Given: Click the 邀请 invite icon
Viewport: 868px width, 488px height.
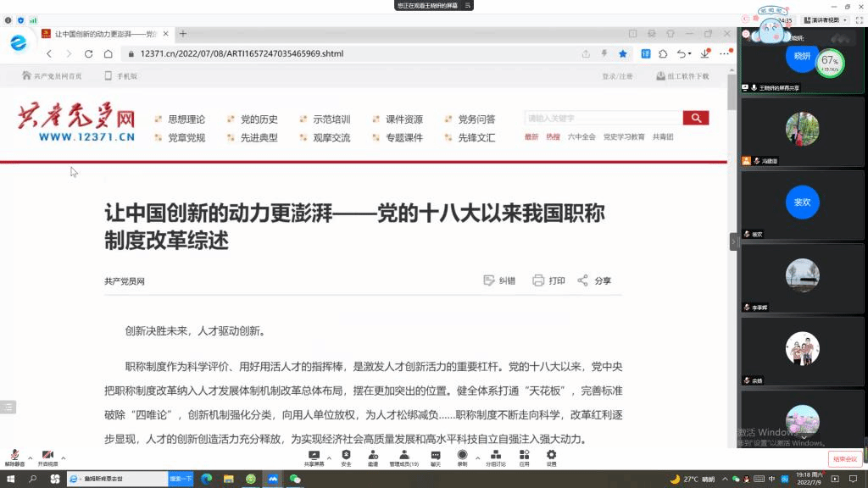Looking at the screenshot, I should tap(373, 456).
